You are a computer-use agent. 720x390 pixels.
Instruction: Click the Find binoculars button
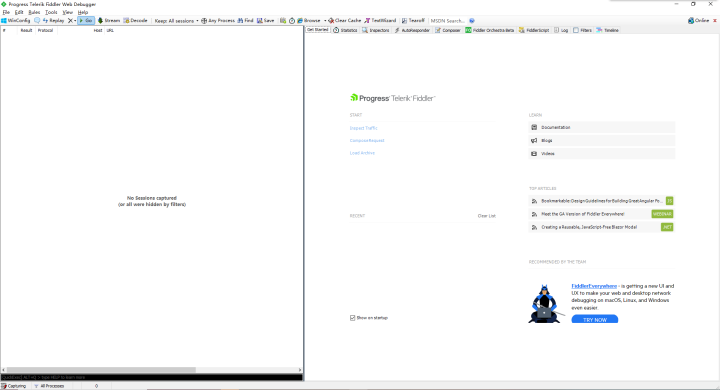point(245,21)
